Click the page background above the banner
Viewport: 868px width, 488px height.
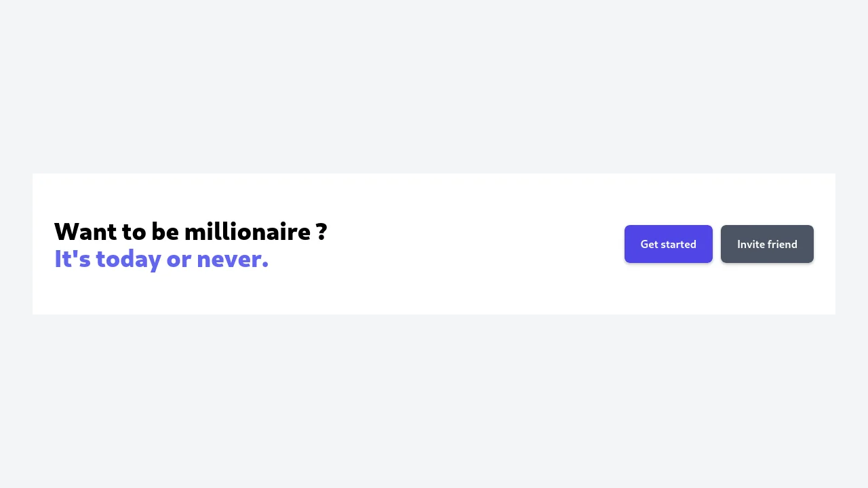[x=434, y=88]
